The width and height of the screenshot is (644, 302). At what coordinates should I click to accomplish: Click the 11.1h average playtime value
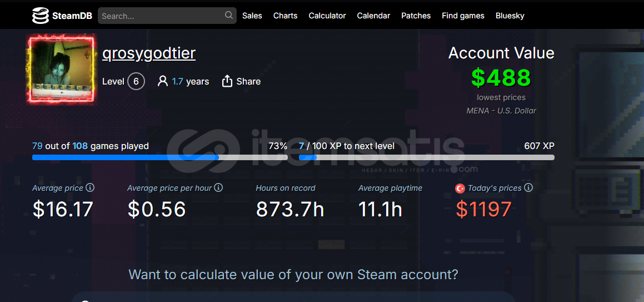point(380,209)
